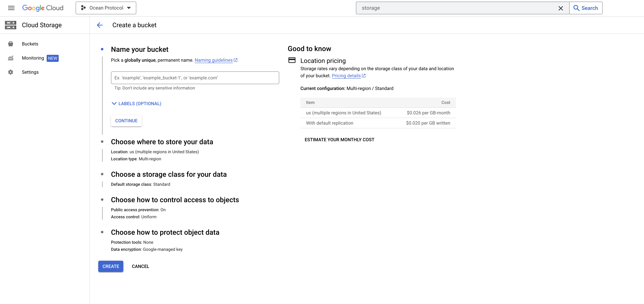The width and height of the screenshot is (644, 304).
Task: Click the Buckets sidebar icon
Action: 10,44
